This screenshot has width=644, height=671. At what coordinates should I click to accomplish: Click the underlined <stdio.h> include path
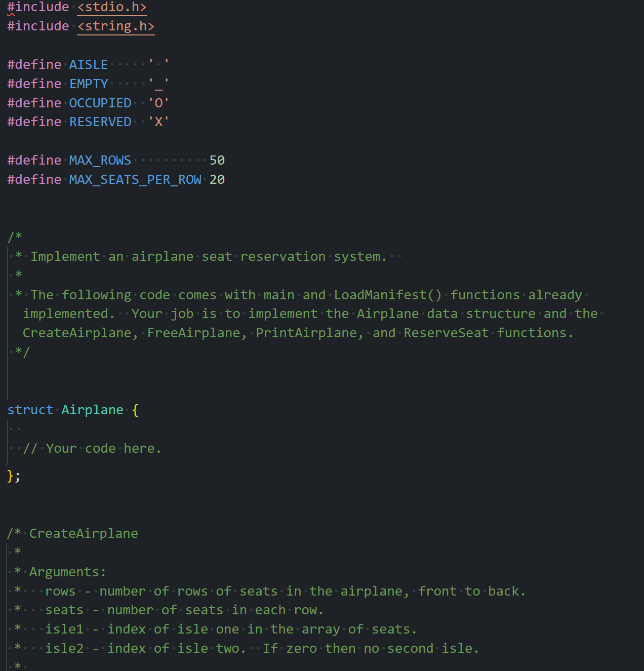point(112,7)
